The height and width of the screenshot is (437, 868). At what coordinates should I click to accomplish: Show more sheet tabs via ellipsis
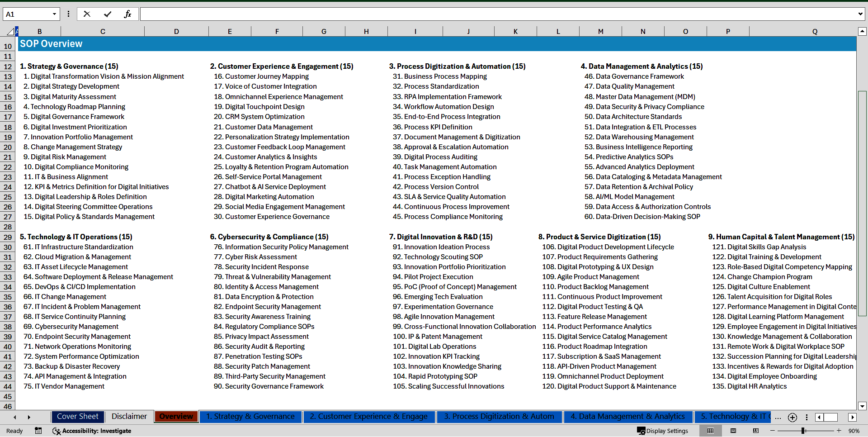(x=778, y=417)
